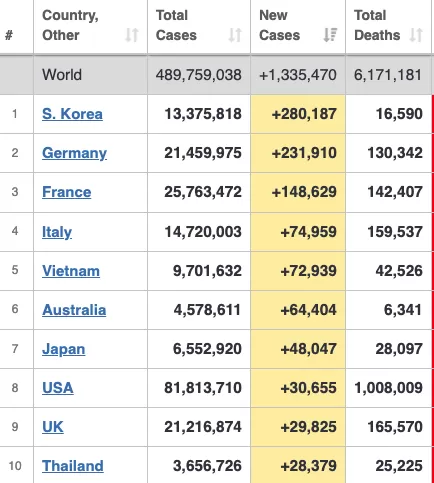Click the New Cases header text
The image size is (434, 483).
click(x=280, y=25)
